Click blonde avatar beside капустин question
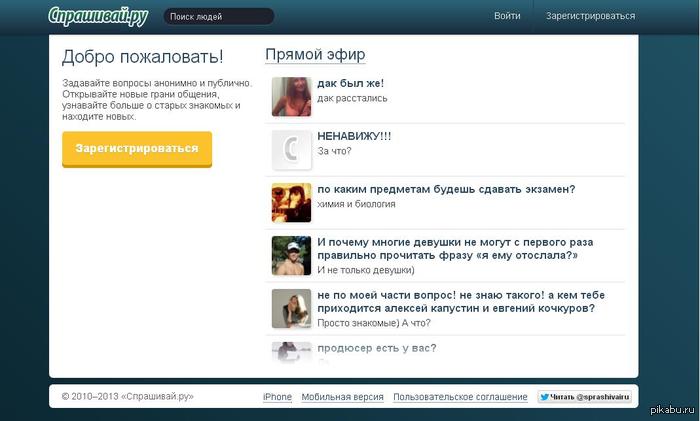The width and height of the screenshot is (700, 421). (291, 308)
